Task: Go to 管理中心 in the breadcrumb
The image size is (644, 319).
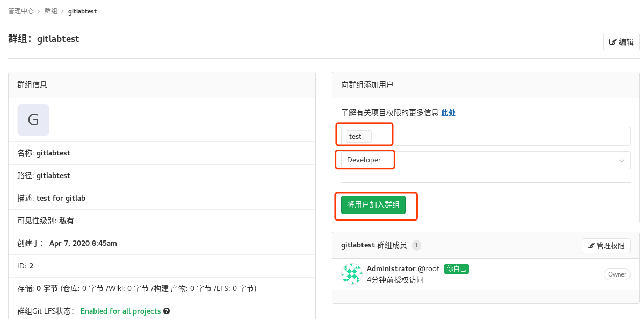Action: coord(21,11)
